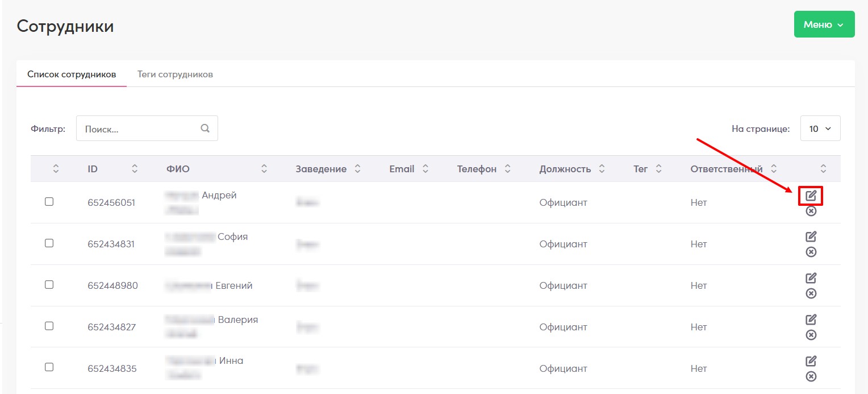Click the Ответственный column header label

(x=727, y=169)
